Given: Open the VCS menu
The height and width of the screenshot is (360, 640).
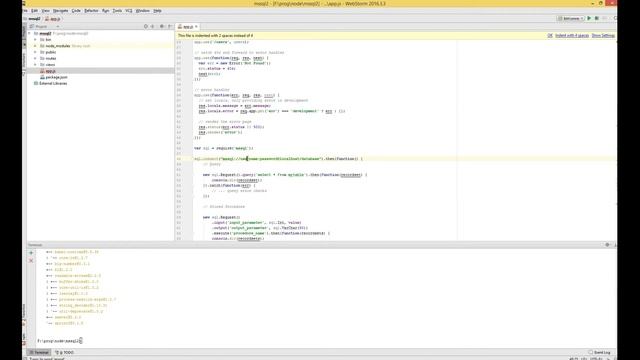Looking at the screenshot, I should pyautogui.click(x=129, y=11).
